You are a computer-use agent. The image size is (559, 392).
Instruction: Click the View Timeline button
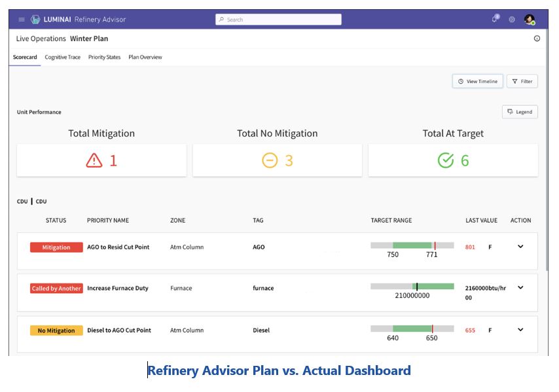pyautogui.click(x=478, y=81)
